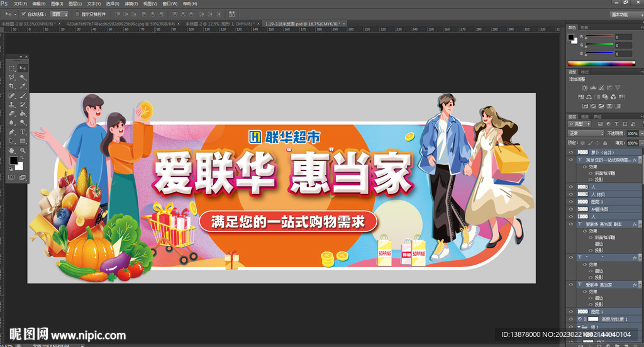Select the History Brush tool

click(x=23, y=105)
